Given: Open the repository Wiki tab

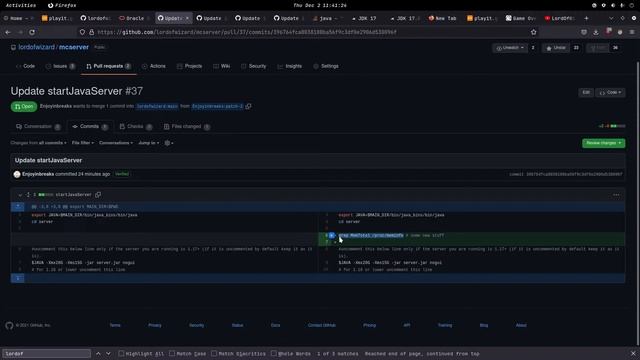Looking at the screenshot, I should click(222, 66).
